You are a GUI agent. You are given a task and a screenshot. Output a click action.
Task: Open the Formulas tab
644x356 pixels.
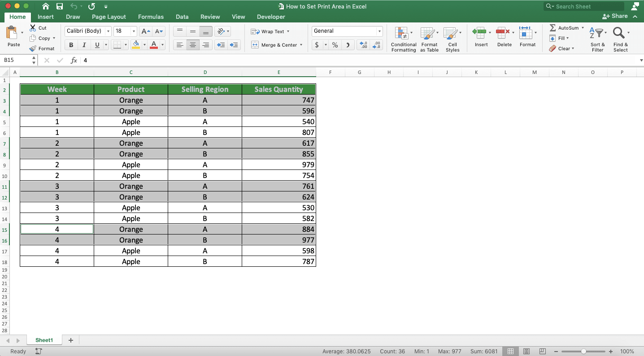pyautogui.click(x=151, y=17)
